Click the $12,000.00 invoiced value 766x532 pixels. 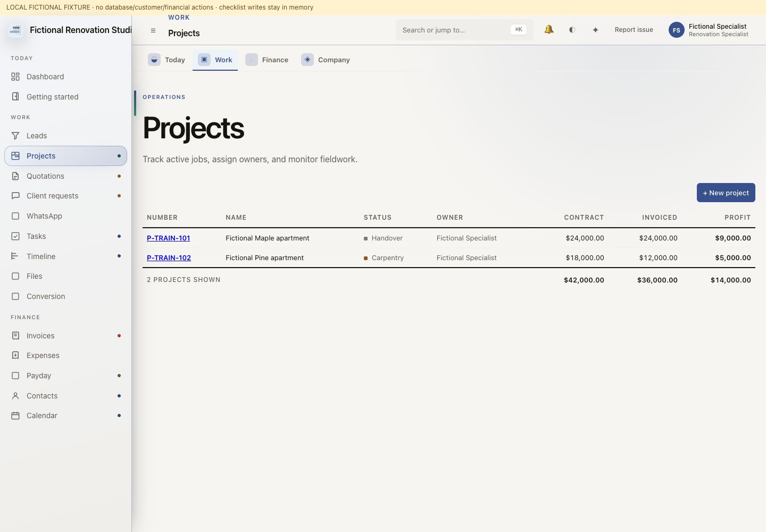[658, 258]
